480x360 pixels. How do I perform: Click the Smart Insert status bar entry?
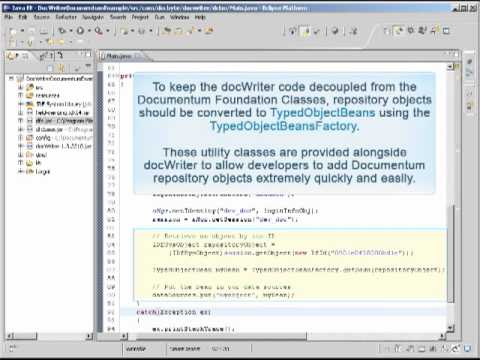pyautogui.click(x=185, y=349)
